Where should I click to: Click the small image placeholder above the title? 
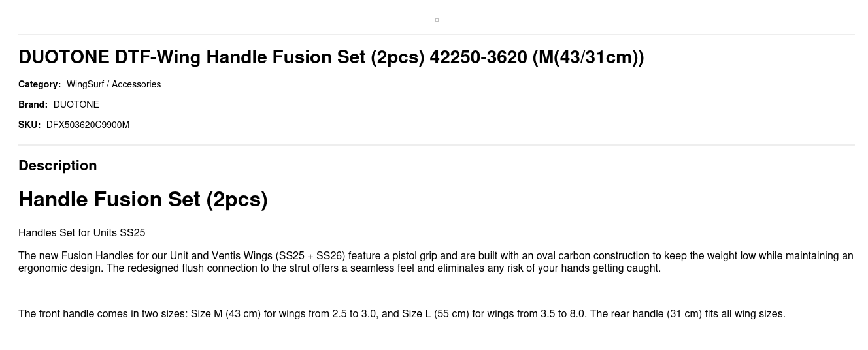pos(437,20)
